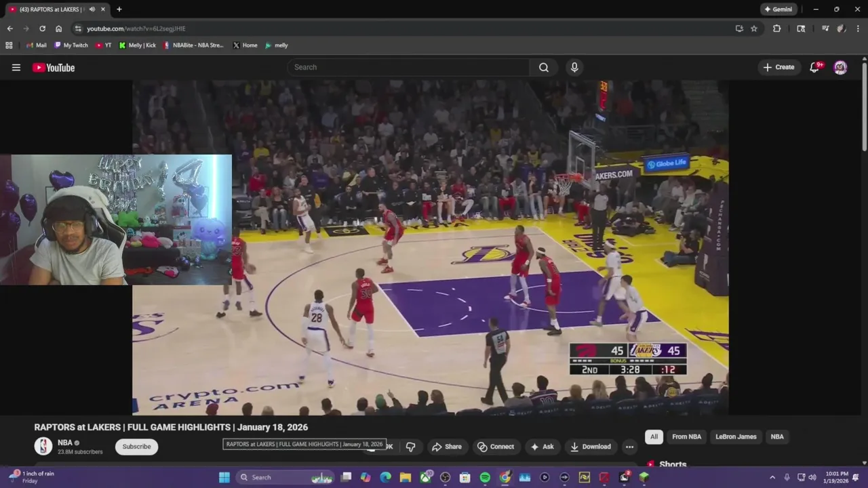The width and height of the screenshot is (868, 488).
Task: Mute the RAPTORS at LAKERS tab audio
Action: coord(92,9)
